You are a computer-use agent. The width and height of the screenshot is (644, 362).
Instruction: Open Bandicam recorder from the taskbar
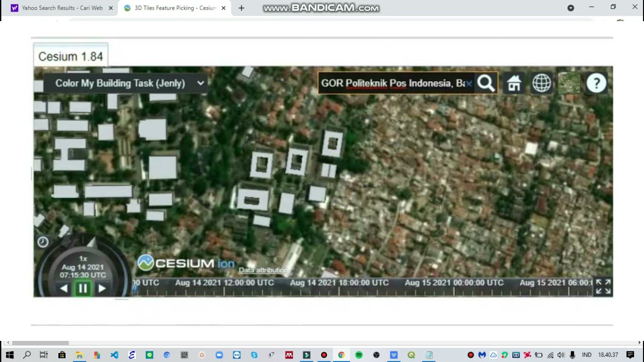(324, 355)
